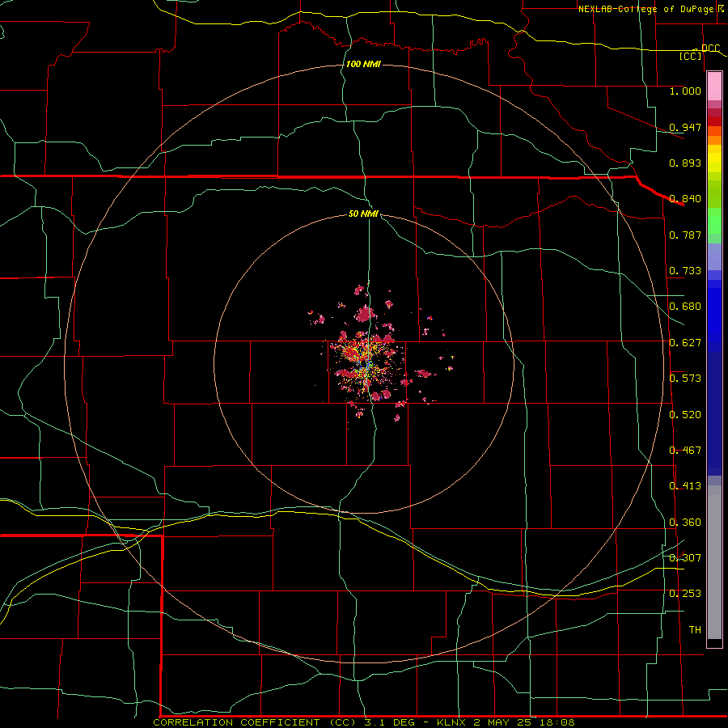
Task: Click the TH label on the legend
Action: coord(695,630)
